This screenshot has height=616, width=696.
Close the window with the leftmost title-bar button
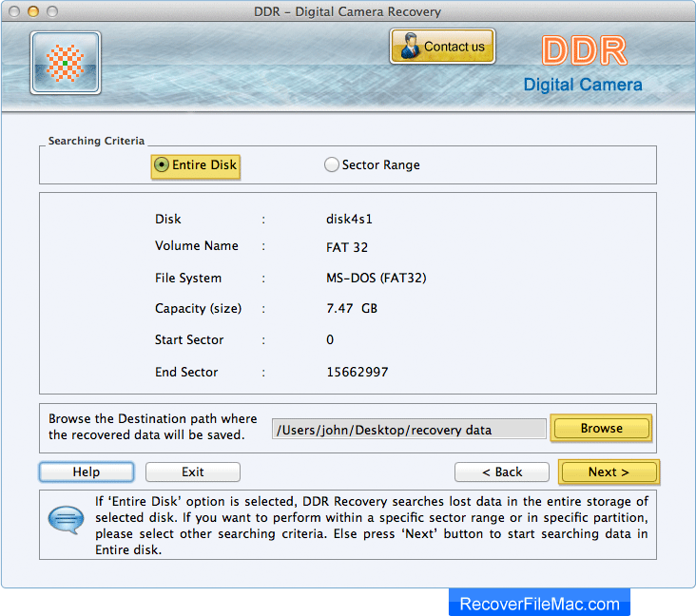click(14, 11)
